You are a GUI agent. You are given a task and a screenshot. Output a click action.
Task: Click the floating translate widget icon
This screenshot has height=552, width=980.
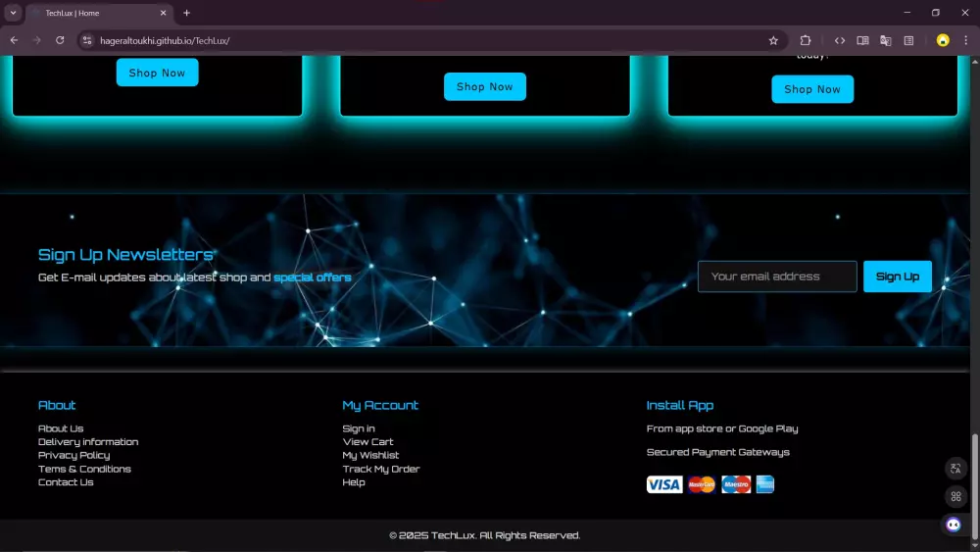955,469
